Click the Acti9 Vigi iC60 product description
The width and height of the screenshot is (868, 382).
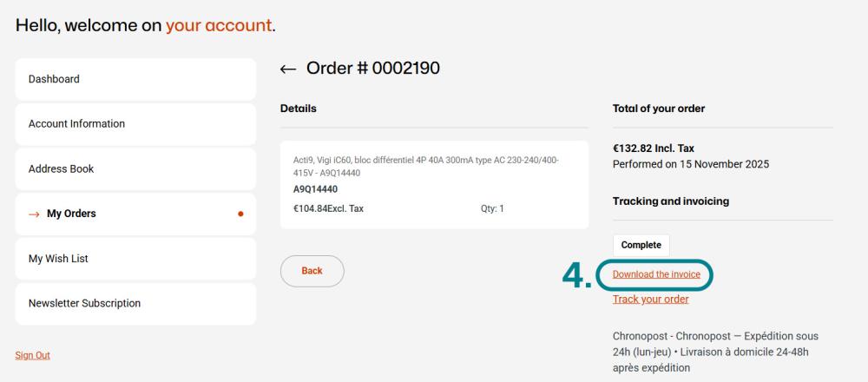click(x=426, y=166)
